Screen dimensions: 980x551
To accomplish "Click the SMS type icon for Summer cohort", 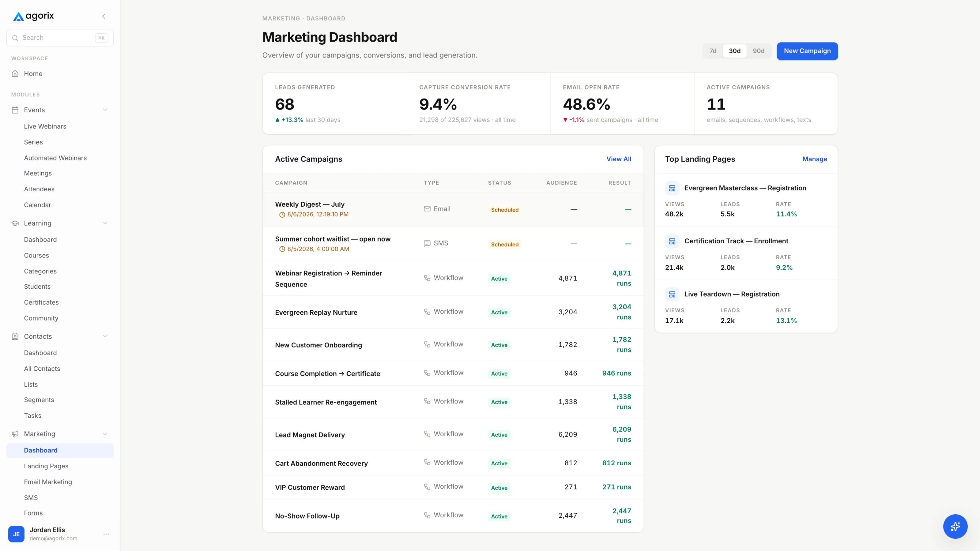I will click(x=427, y=243).
